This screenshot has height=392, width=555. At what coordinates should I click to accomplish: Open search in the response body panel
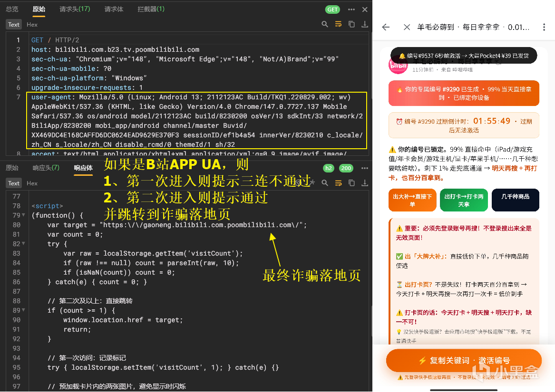click(324, 183)
